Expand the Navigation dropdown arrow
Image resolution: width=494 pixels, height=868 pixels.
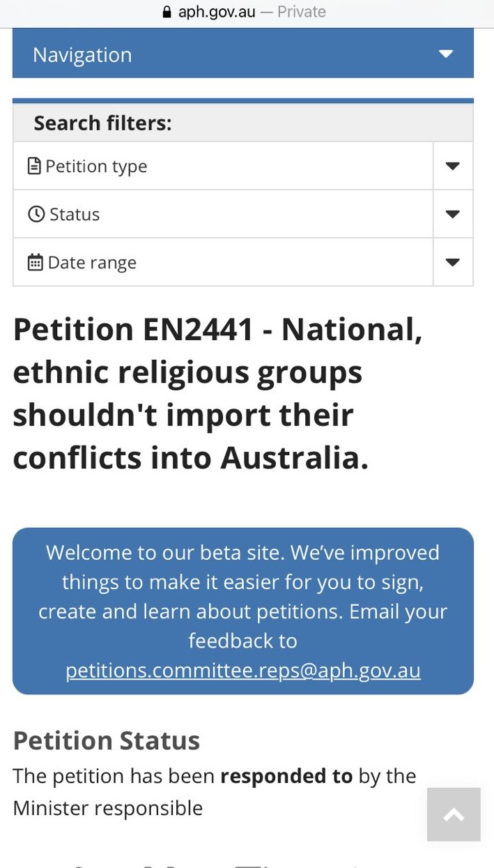coord(446,54)
